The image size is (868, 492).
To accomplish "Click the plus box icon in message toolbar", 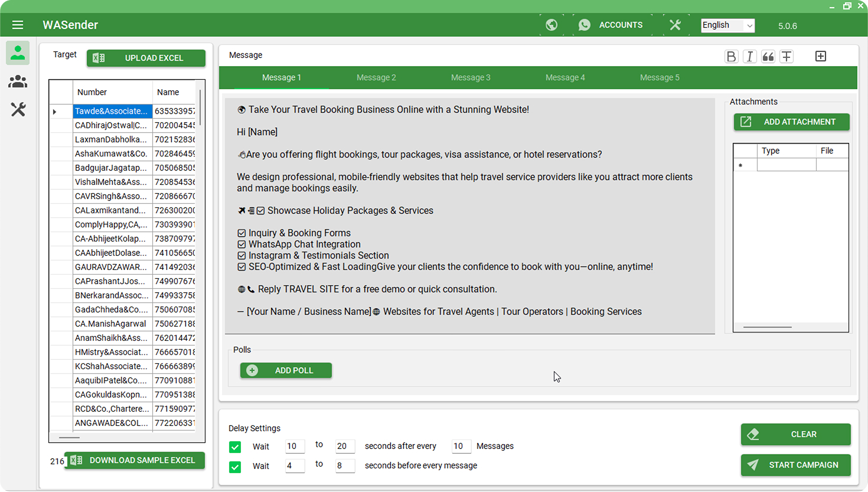I will (821, 56).
